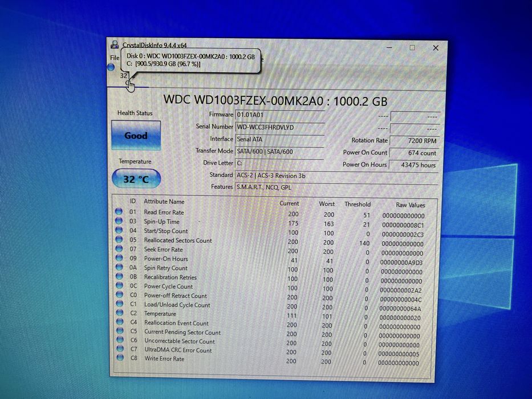Image resolution: width=532 pixels, height=399 pixels.
Task: Close the CrystalDiskInfo window
Action: (x=436, y=48)
